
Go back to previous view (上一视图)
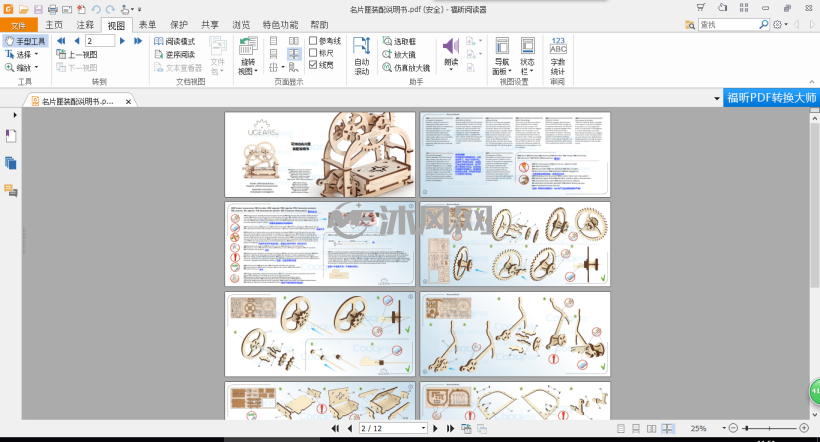77,54
